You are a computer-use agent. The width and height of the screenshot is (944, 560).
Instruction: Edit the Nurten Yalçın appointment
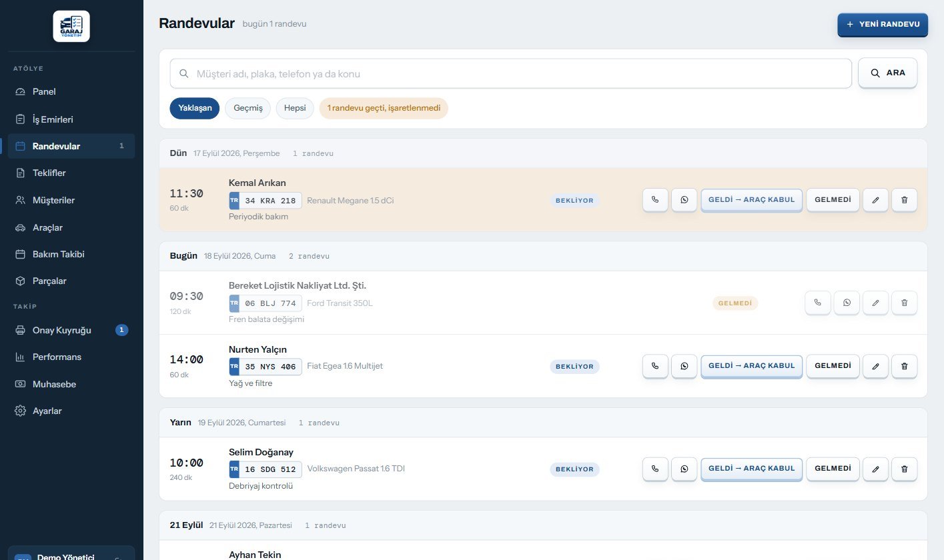875,366
